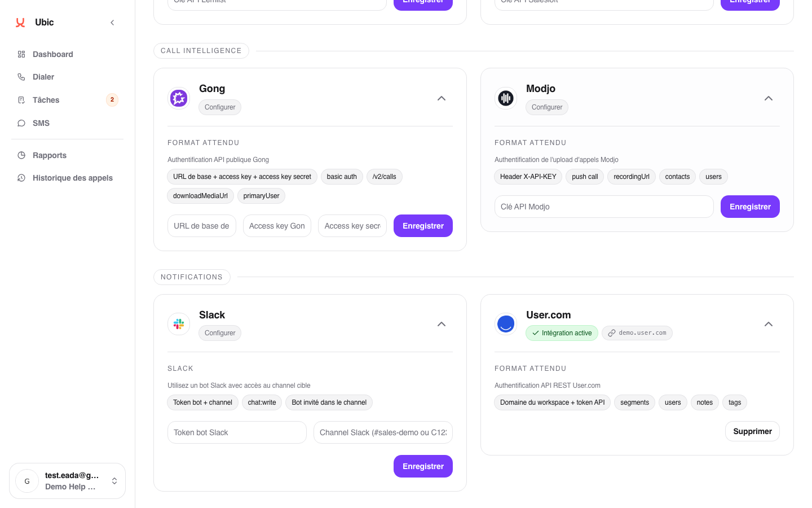
Task: Go to Historique des appels
Action: pos(73,178)
